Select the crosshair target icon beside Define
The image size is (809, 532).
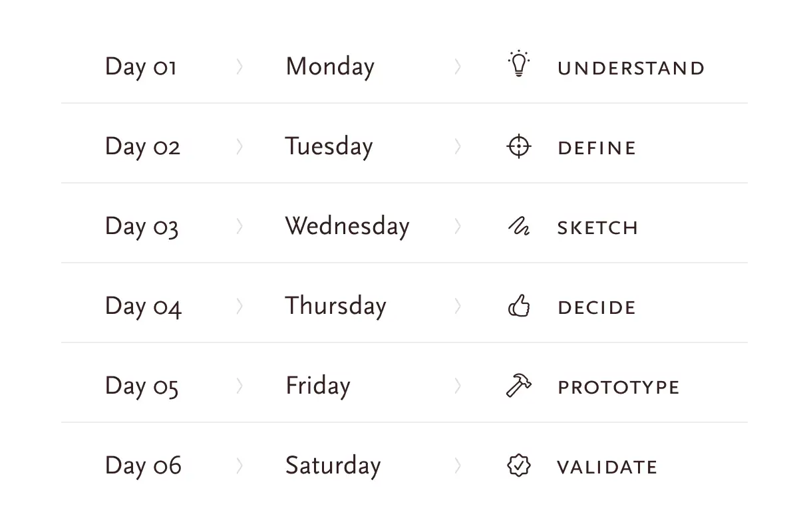coord(519,146)
